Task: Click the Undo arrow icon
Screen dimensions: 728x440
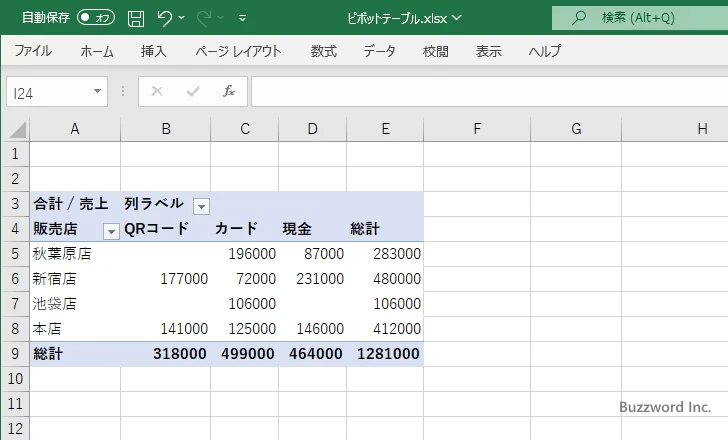Action: coord(164,18)
